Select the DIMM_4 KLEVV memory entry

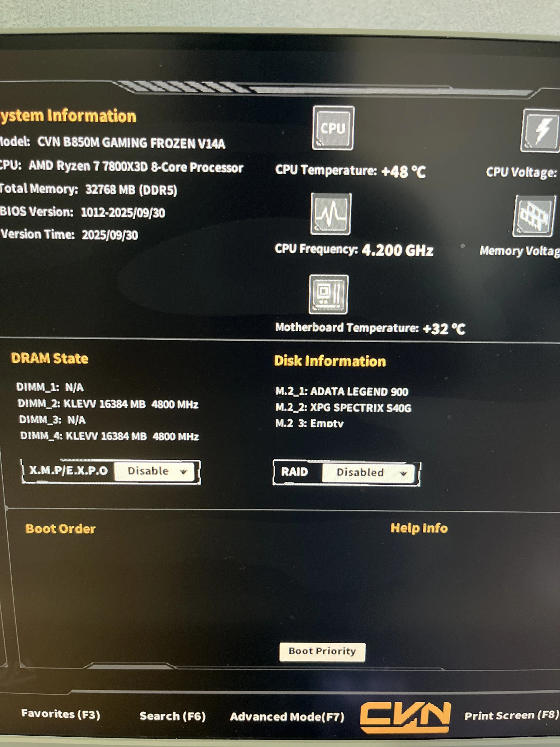(x=109, y=436)
